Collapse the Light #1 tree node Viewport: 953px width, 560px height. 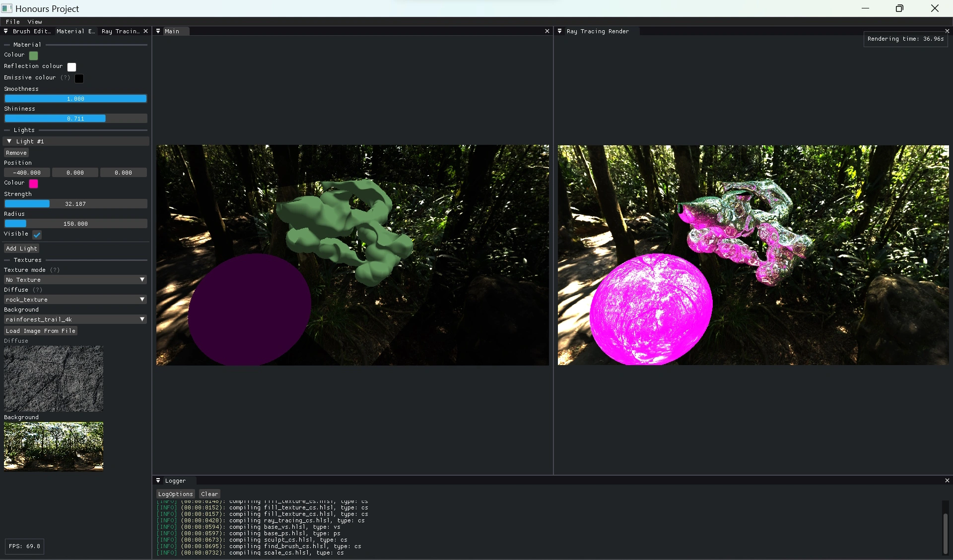tap(9, 141)
